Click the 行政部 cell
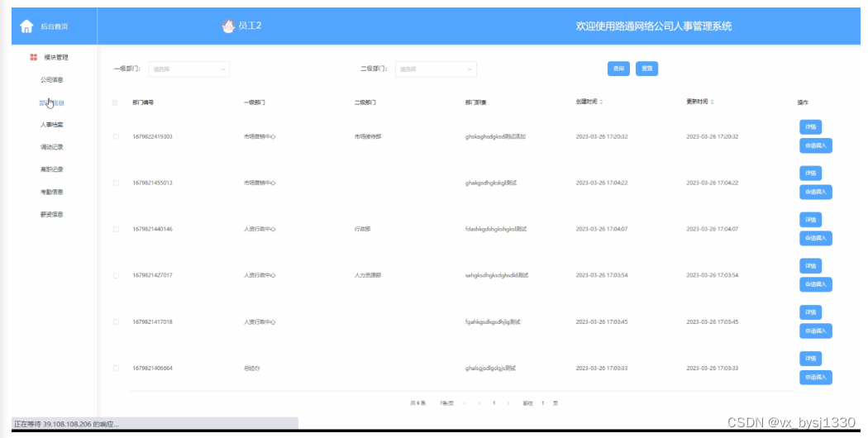The height and width of the screenshot is (438, 868). (363, 229)
